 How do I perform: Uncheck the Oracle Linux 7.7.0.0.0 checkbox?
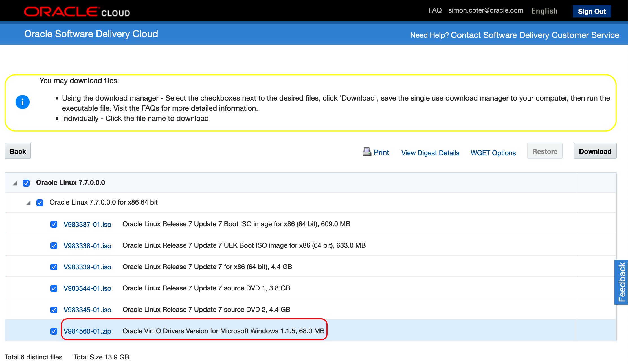pyautogui.click(x=26, y=183)
